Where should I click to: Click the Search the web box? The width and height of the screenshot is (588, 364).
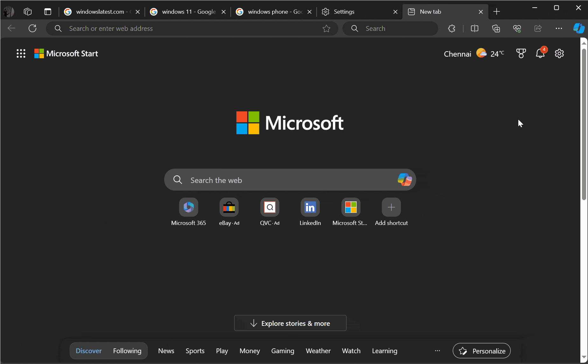pos(286,180)
